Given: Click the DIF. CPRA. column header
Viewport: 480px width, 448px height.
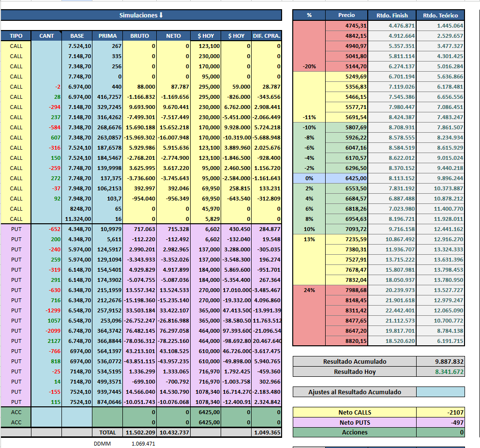Looking at the screenshot, I should pyautogui.click(x=267, y=36).
